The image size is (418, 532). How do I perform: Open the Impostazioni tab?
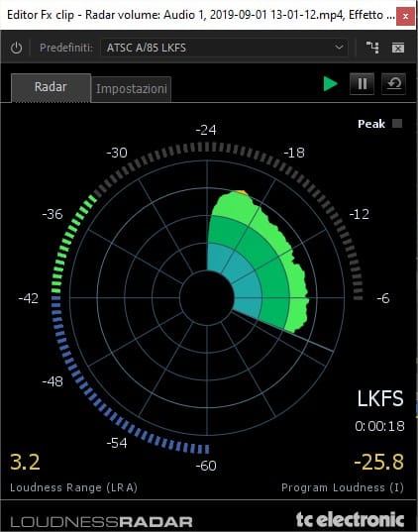click(x=132, y=89)
